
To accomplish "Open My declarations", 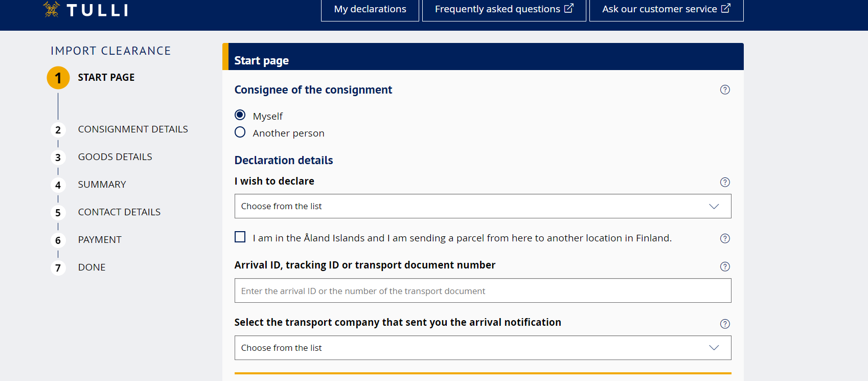I will point(370,9).
